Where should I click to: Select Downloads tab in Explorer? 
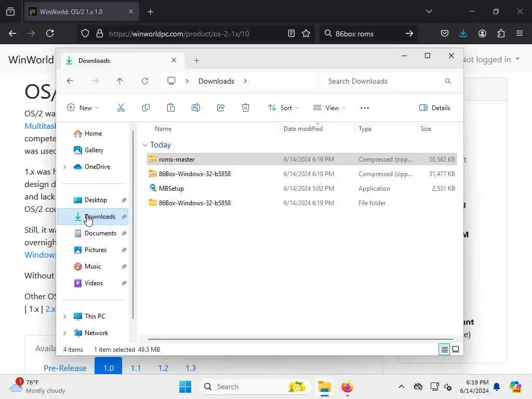[x=122, y=60]
